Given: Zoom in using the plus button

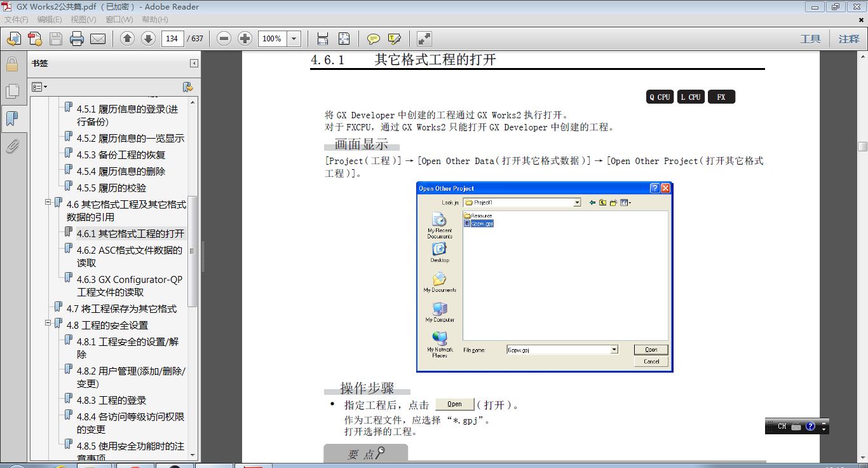Looking at the screenshot, I should 245,39.
